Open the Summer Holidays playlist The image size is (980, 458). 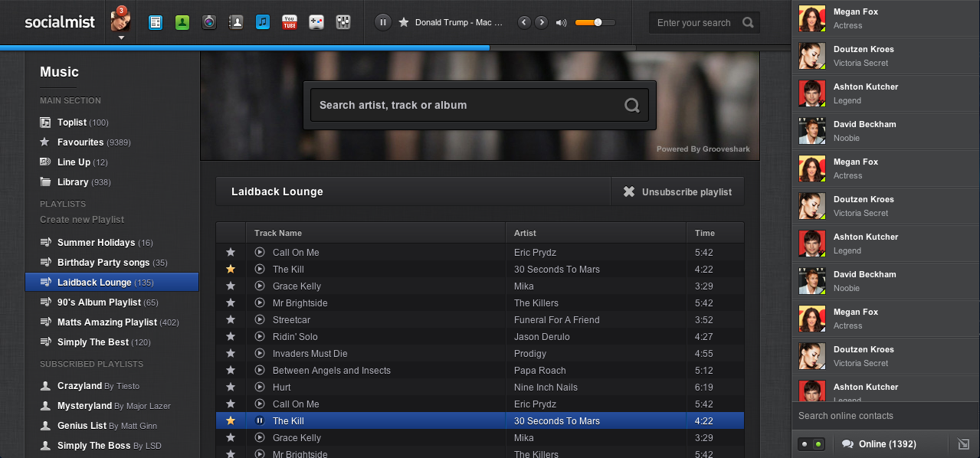click(x=97, y=243)
